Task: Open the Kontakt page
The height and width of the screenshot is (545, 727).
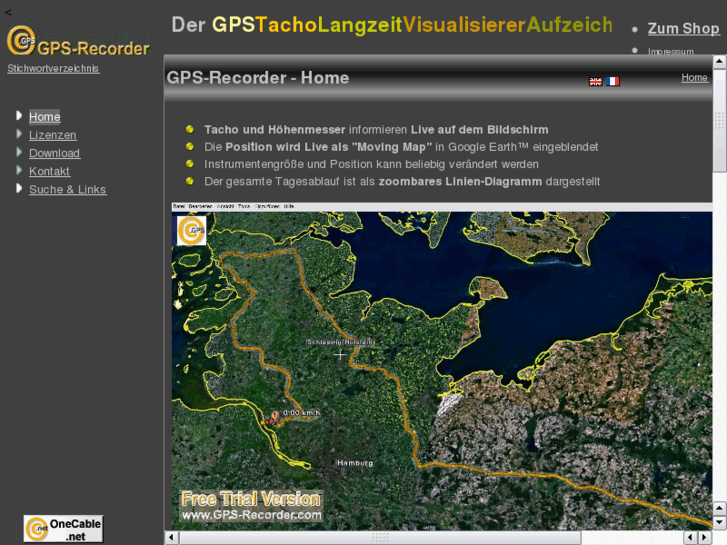Action: [x=49, y=171]
